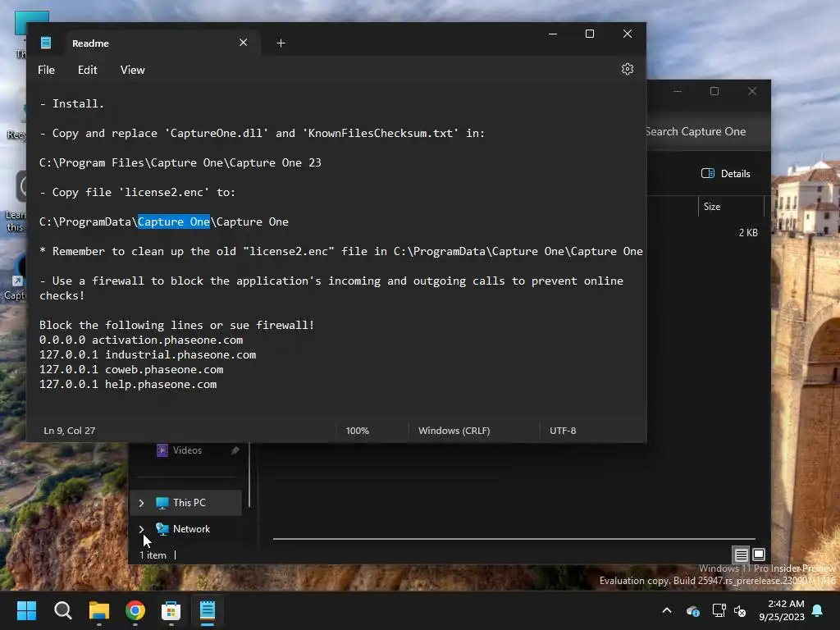Click the Notepad taskbar icon
The image size is (840, 630).
tap(208, 610)
